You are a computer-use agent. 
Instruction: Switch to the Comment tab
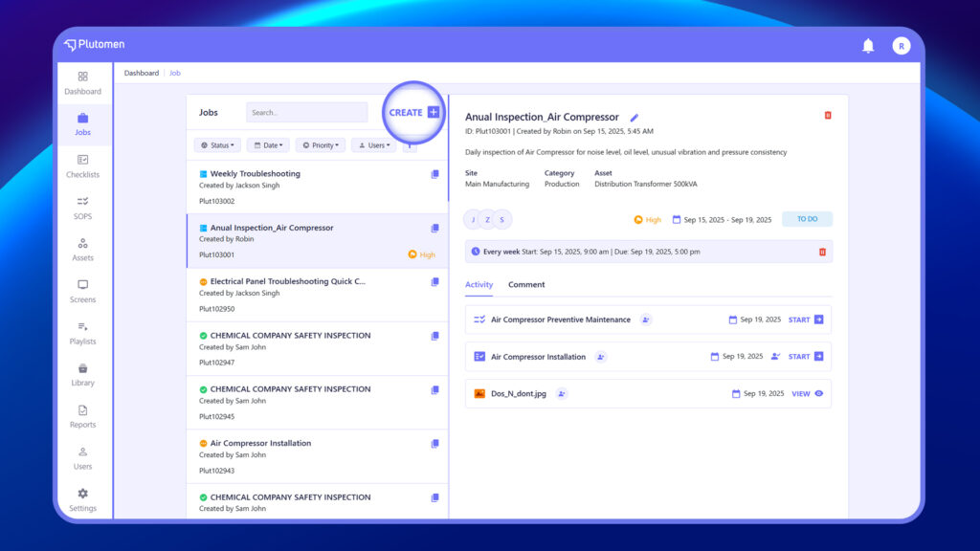526,284
